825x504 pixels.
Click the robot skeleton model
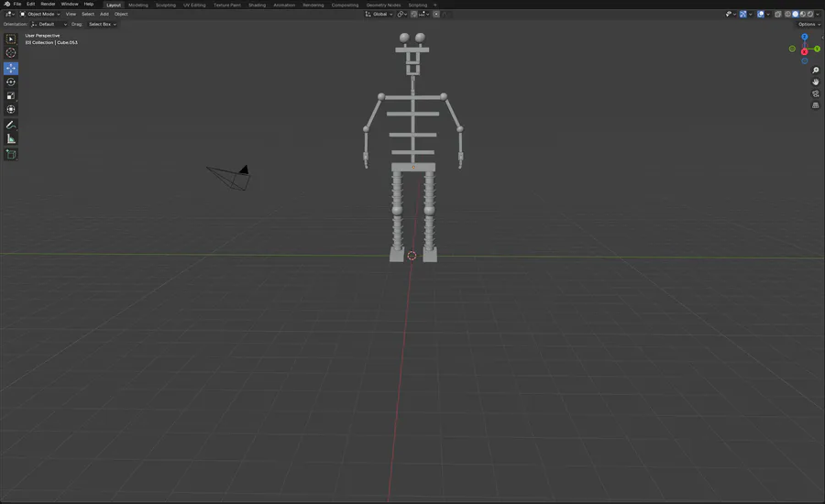point(413,148)
